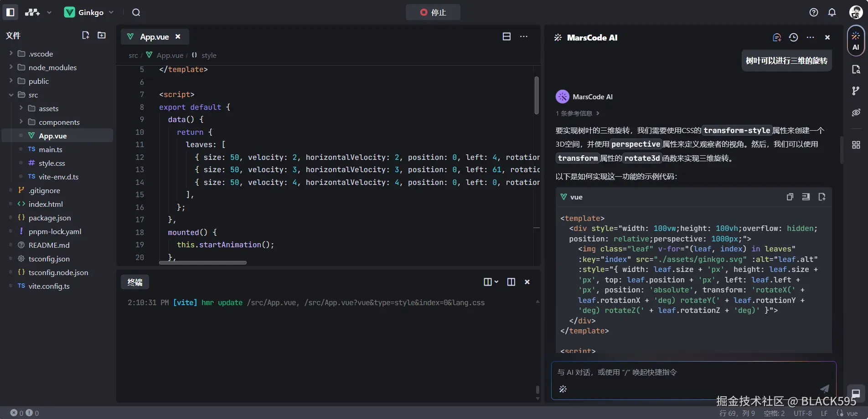Open editor more actions menu
This screenshot has width=868, height=419.
524,36
